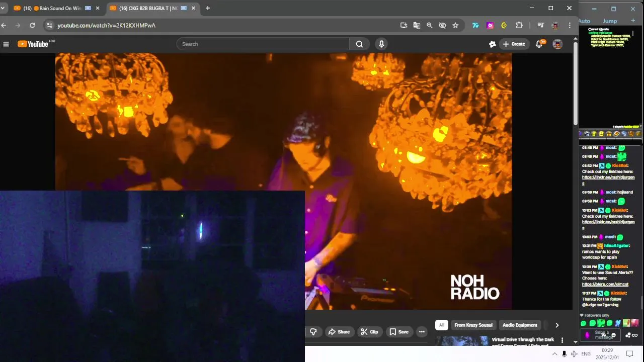The width and height of the screenshot is (644, 362).
Task: Select Audio Equipment filter chip
Action: coord(520,325)
